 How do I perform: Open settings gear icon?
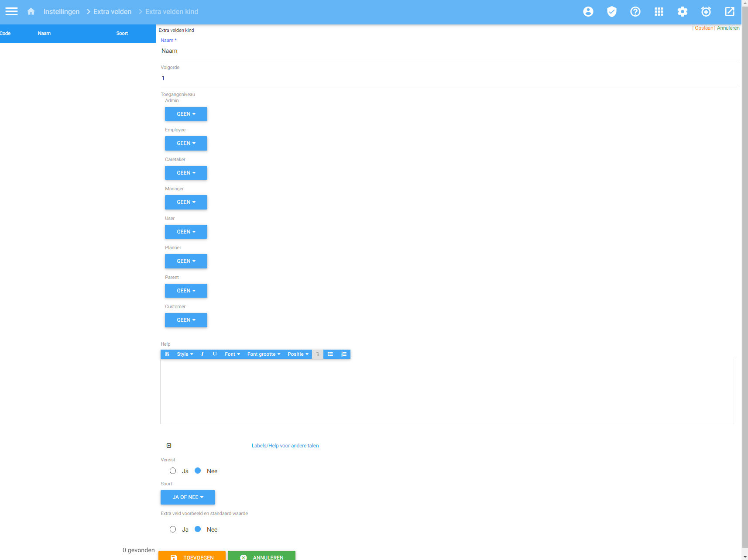682,12
